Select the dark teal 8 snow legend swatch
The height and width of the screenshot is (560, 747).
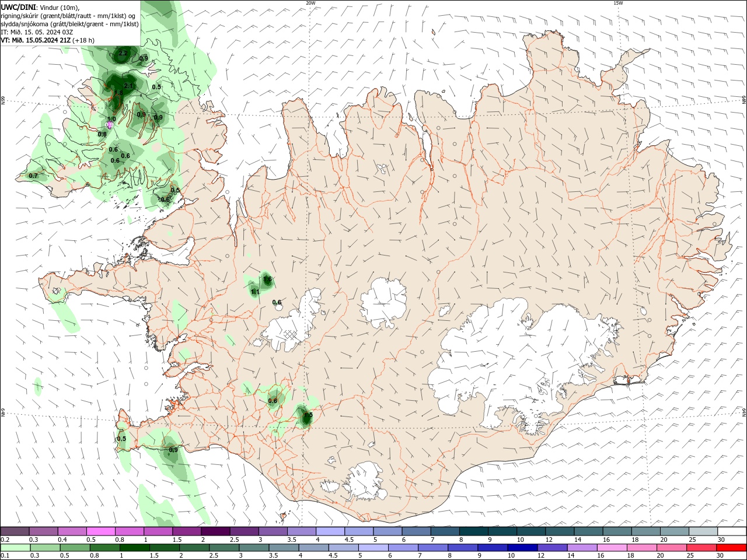[474, 531]
